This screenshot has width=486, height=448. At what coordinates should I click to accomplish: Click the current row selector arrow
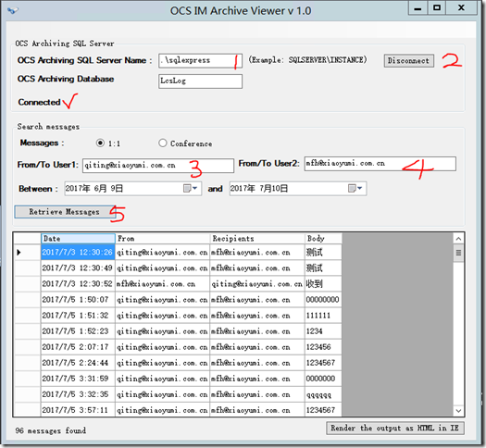[19, 252]
